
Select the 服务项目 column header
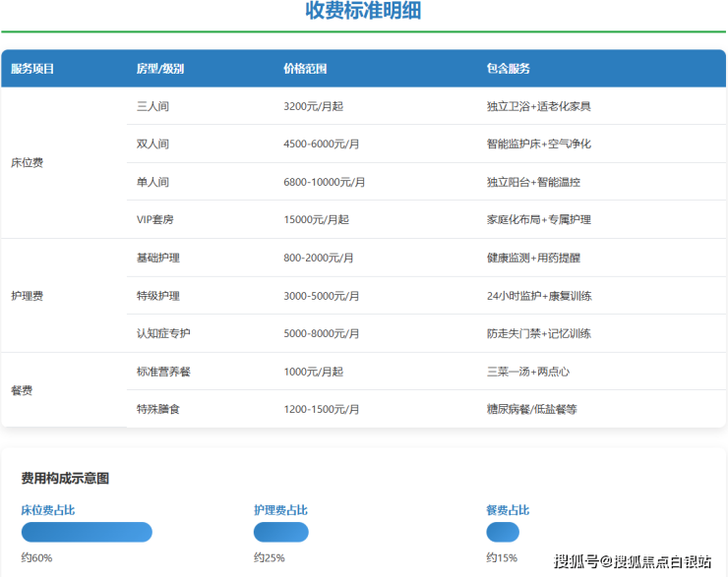(32, 69)
